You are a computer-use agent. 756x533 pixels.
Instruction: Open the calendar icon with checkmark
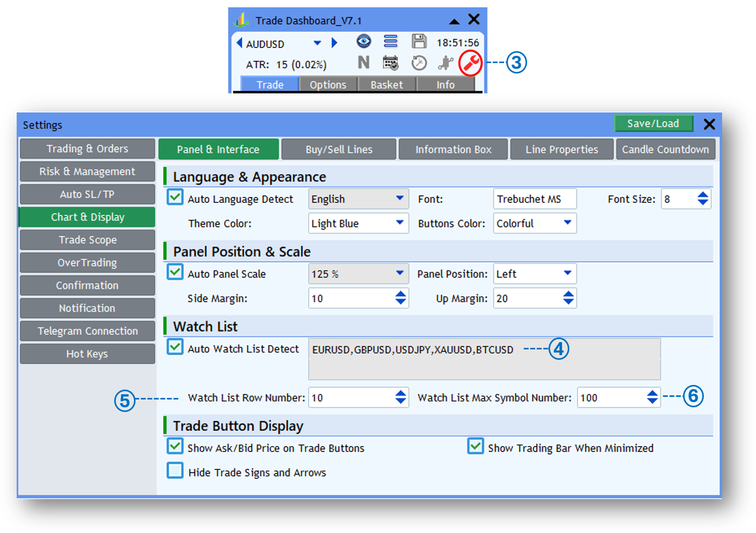(391, 63)
